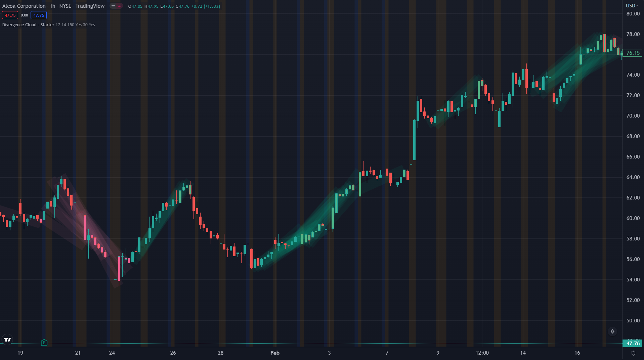Select the pink squiggle minimized indicator icon

(x=119, y=6)
